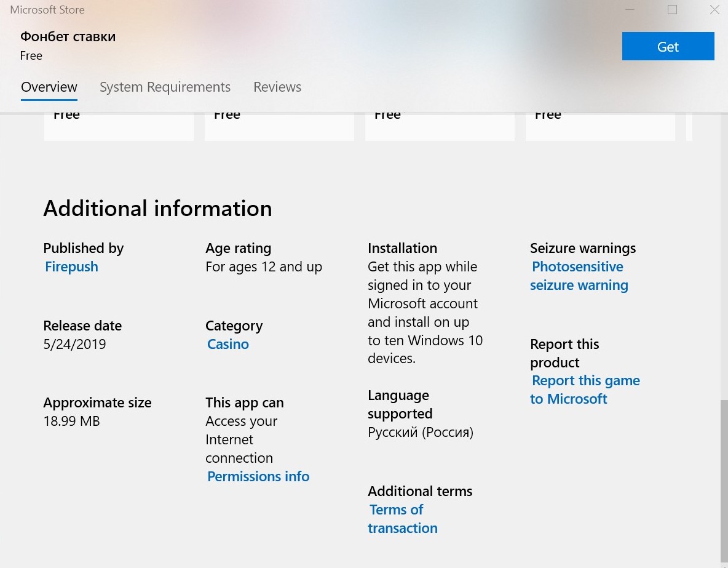728x568 pixels.
Task: Click the Free price text under the app title
Action: [x=31, y=56]
